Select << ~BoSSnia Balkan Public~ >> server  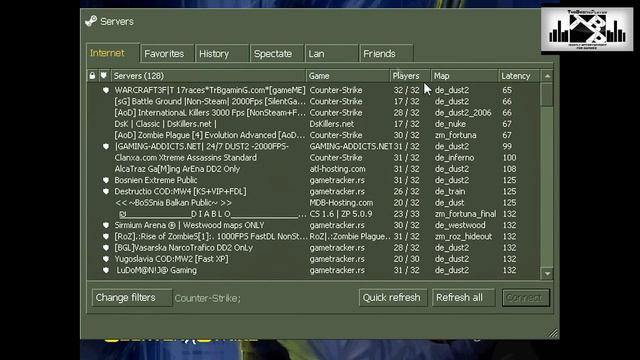(313, 203)
